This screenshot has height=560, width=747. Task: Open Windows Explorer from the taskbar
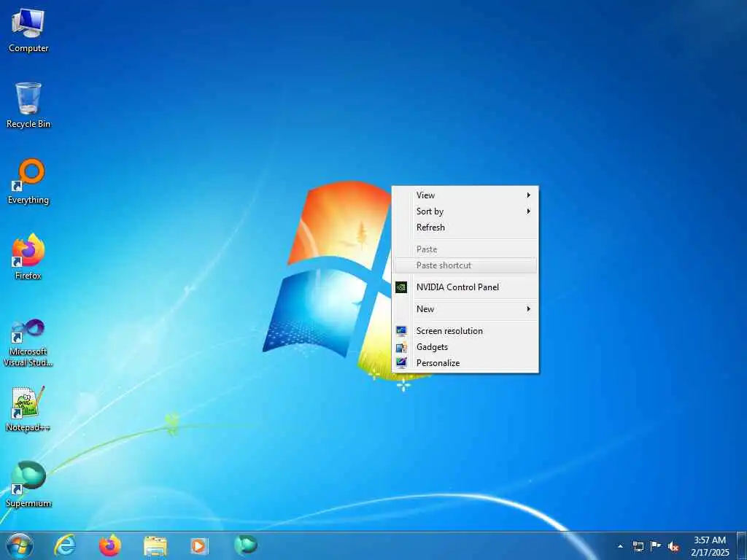[155, 546]
